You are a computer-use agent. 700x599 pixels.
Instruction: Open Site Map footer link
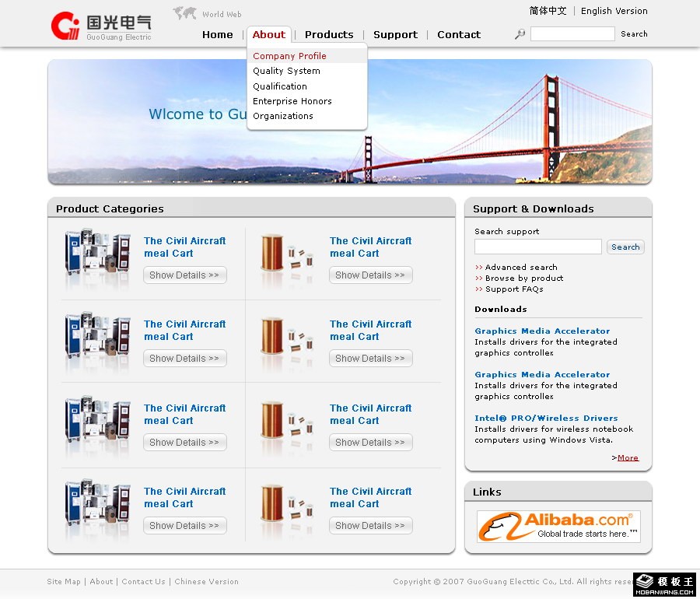click(64, 582)
